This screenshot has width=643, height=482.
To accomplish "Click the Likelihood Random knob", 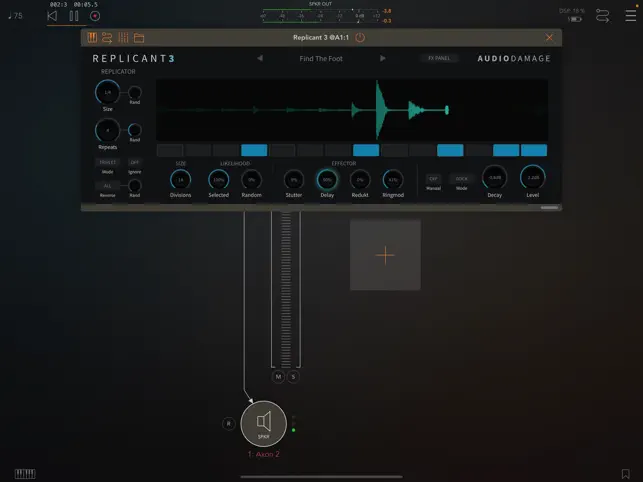I will [251, 180].
